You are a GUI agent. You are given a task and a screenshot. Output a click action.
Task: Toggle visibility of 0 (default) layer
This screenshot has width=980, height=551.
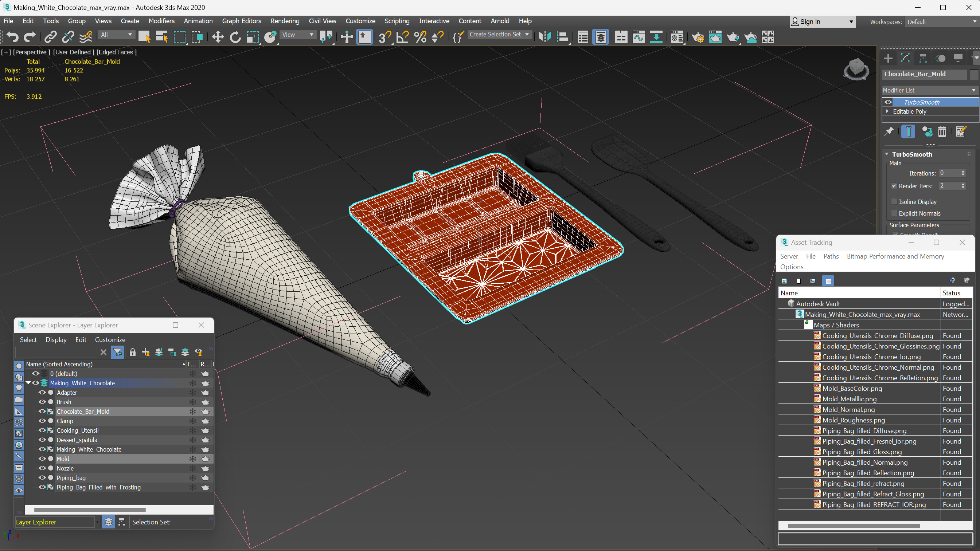tap(35, 373)
